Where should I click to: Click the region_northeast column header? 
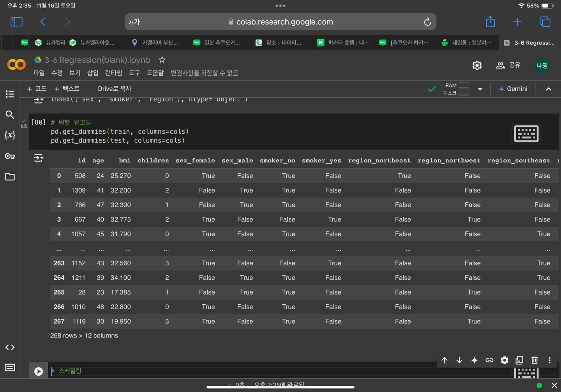click(379, 161)
